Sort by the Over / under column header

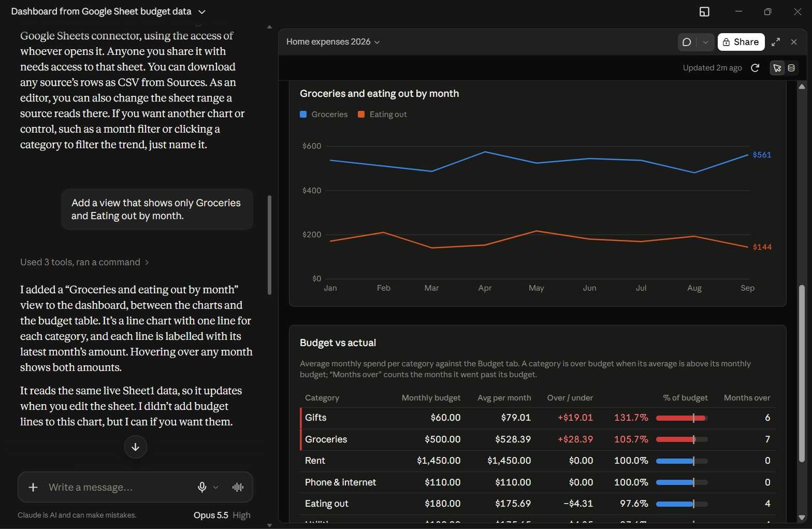[570, 398]
